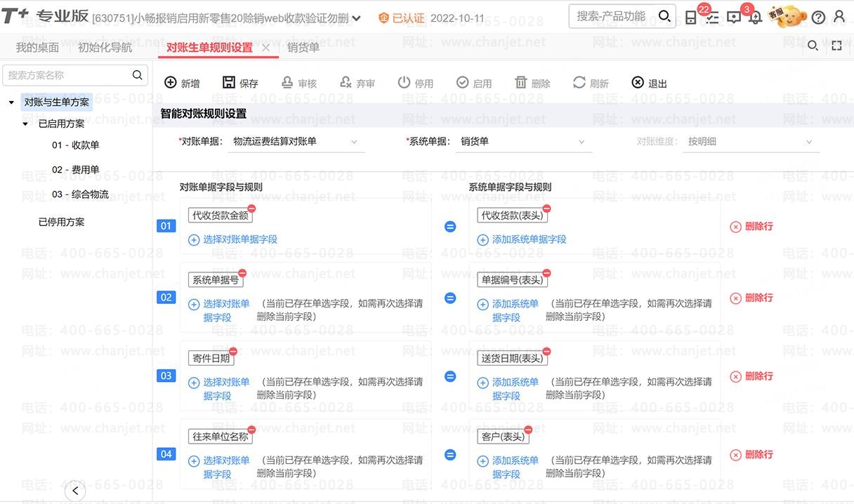This screenshot has height=504, width=854.
Task: Click the equals operator icon in row 04
Action: point(450,455)
